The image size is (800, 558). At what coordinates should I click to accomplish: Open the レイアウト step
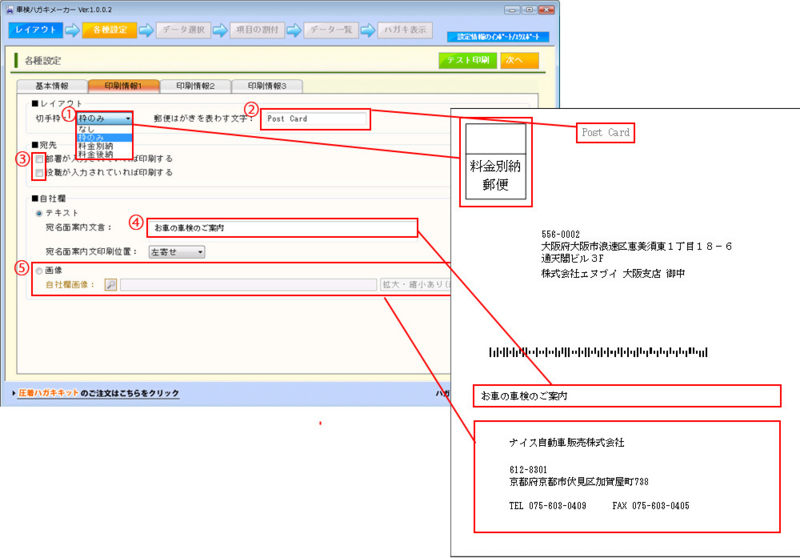[x=35, y=30]
